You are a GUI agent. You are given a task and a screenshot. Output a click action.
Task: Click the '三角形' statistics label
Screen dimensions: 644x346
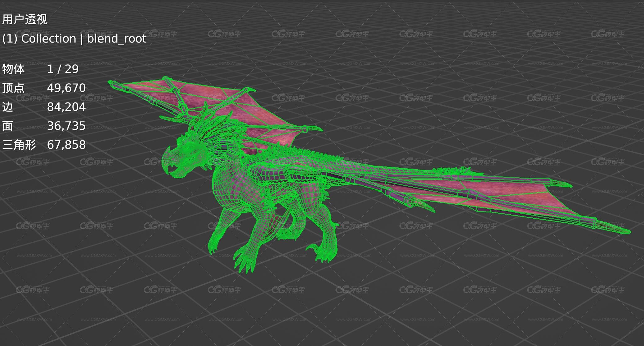(19, 145)
